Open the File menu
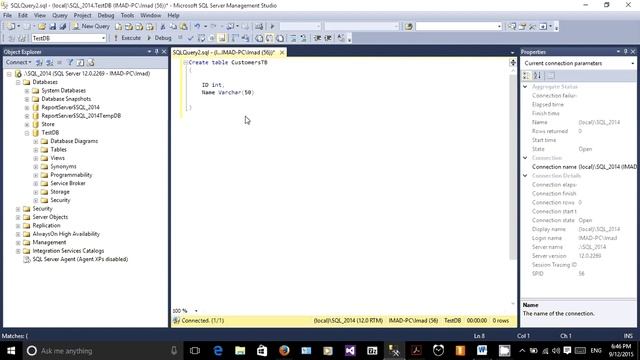The height and width of the screenshot is (360, 640). point(7,15)
